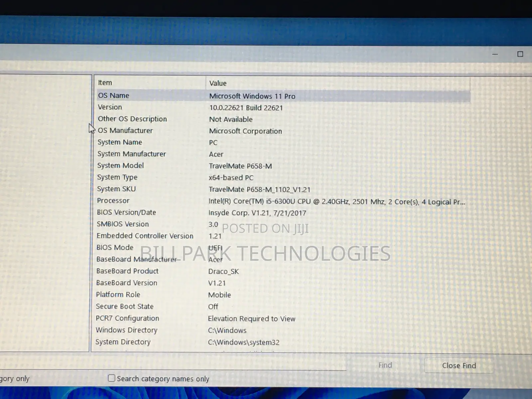532x399 pixels.
Task: Select the PCR7 Configuration row
Action: (x=283, y=318)
